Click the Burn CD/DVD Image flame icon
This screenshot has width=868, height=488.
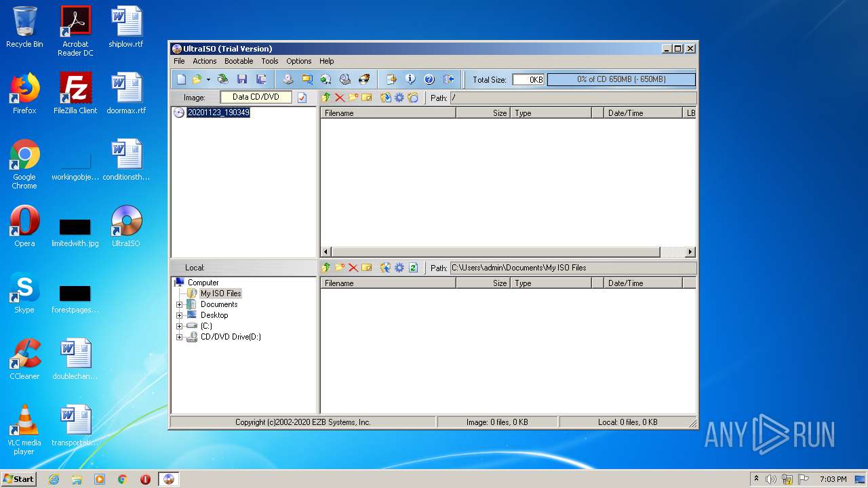coord(364,79)
